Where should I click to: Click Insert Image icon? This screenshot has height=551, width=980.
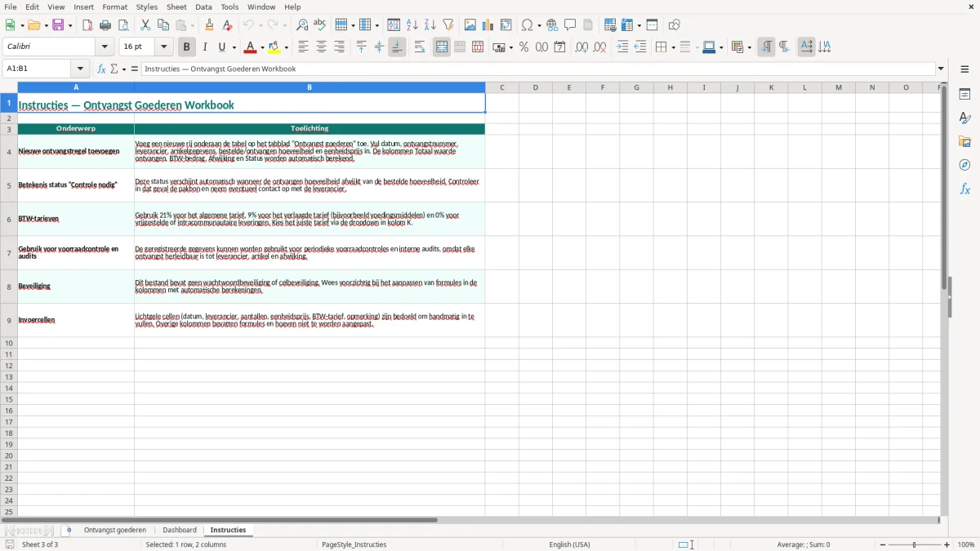[470, 25]
